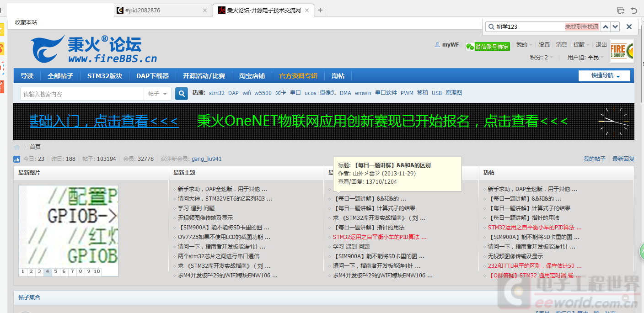Viewport: 644px width, 313px height.
Task: Open 最新回复 link
Action: point(623,159)
